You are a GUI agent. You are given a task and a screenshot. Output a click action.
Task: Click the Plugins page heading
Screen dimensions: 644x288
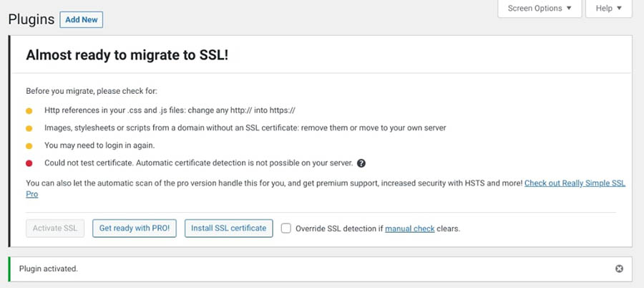pos(31,19)
